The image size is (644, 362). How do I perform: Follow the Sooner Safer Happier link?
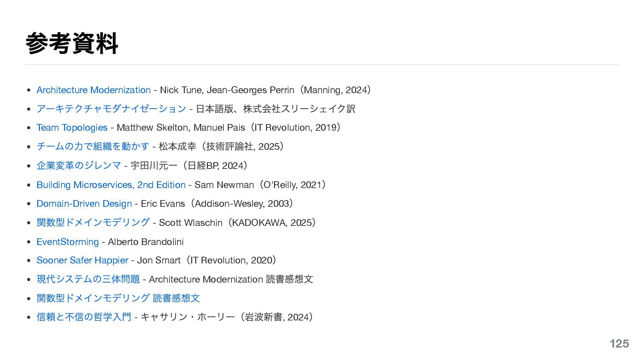pos(82,260)
